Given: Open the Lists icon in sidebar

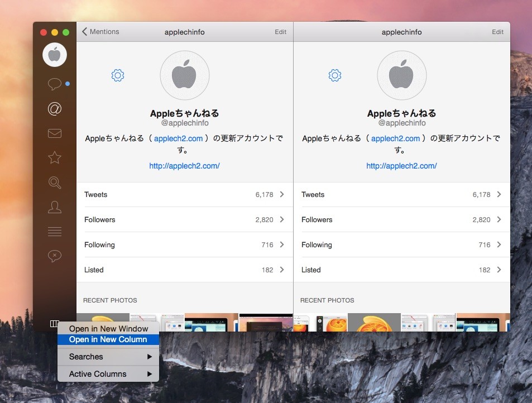Looking at the screenshot, I should [x=55, y=231].
